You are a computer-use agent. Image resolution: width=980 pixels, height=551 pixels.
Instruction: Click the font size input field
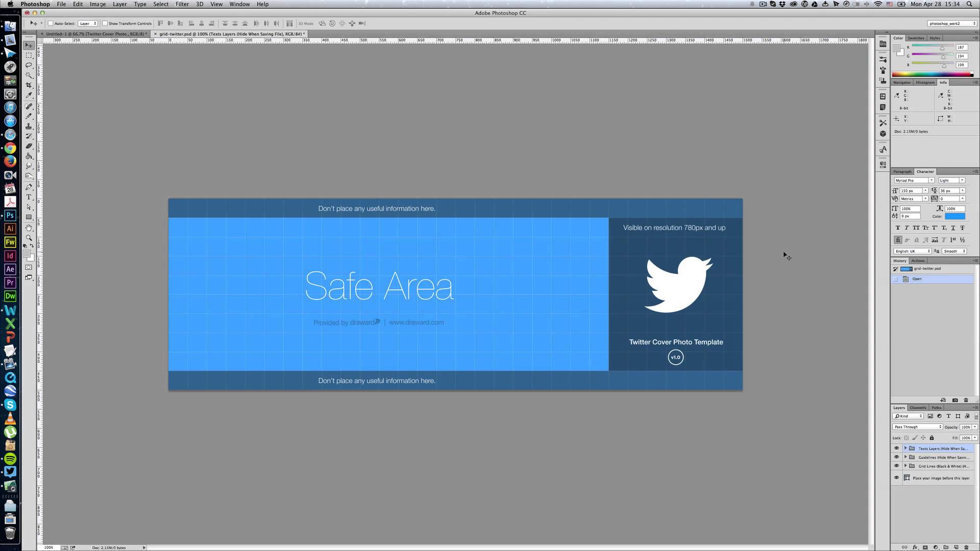click(x=910, y=191)
